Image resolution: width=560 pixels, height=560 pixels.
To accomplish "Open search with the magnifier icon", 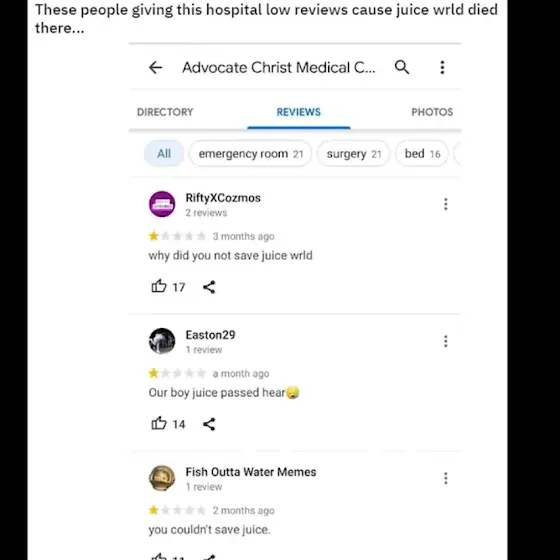I will [x=402, y=67].
